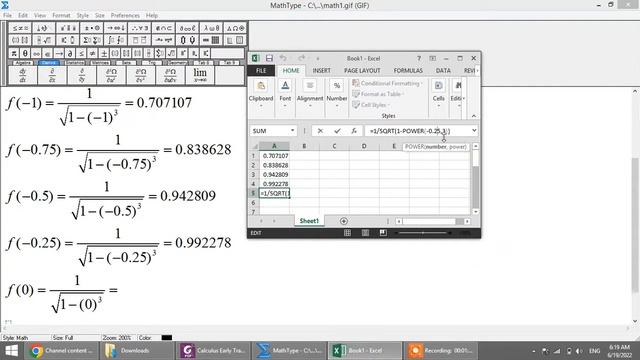Viewport: 640px width, 360px height.
Task: Open Conditional Formatting dropdown
Action: pos(387,83)
